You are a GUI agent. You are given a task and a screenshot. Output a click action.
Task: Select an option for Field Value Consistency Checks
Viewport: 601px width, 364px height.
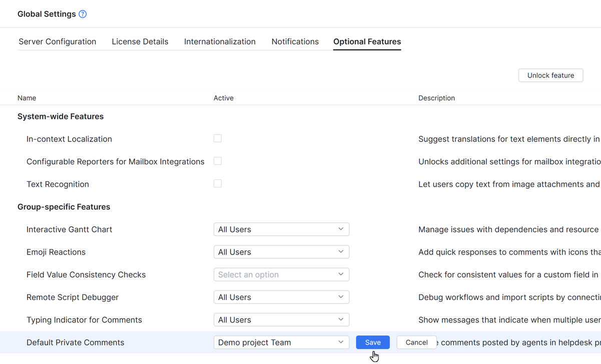coord(281,274)
